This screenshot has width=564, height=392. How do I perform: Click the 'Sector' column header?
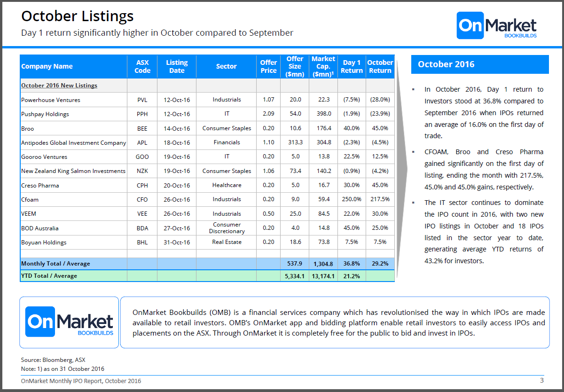226,66
